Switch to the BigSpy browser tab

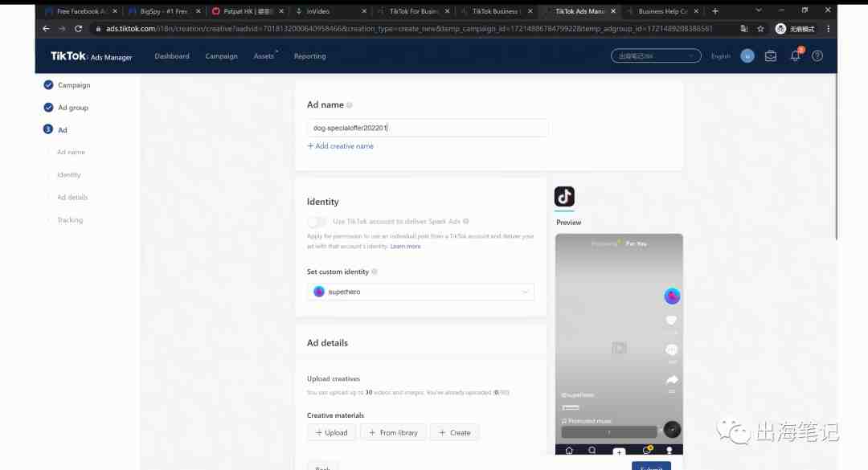(164, 11)
